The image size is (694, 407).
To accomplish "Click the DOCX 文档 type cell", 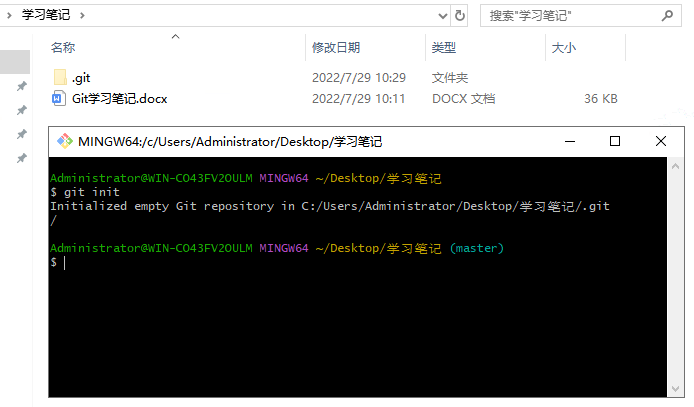I will pyautogui.click(x=463, y=99).
